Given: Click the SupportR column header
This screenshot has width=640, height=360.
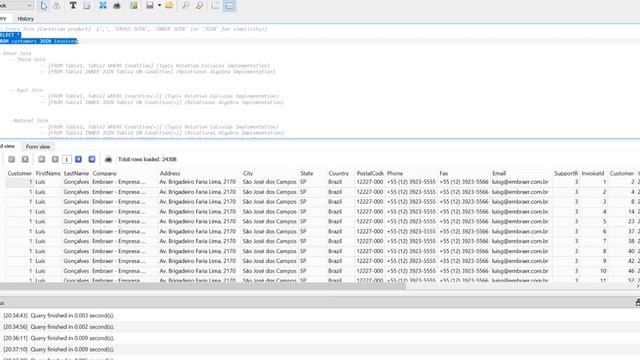Looking at the screenshot, I should click(x=567, y=173).
